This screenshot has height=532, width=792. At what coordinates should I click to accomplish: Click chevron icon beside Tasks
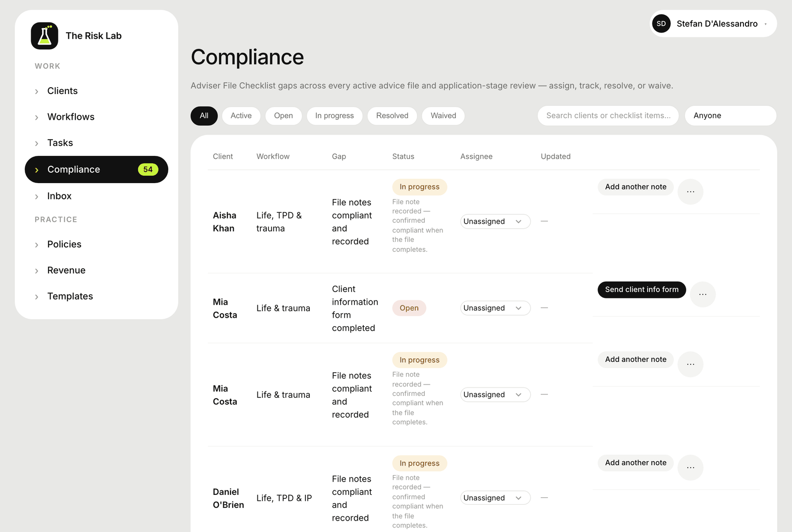click(37, 144)
